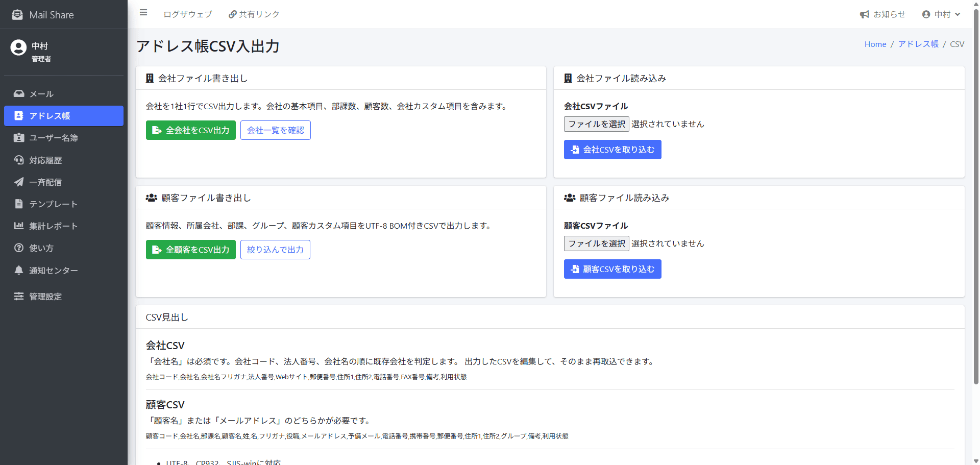Click the 管理設定 sliders icon

(x=19, y=297)
